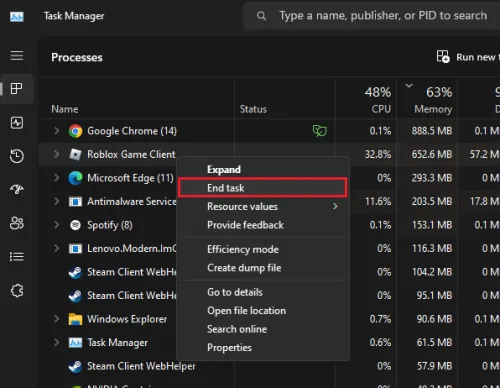Image resolution: width=500 pixels, height=388 pixels.
Task: Click the Windows Explorer memory value 90.6 MB
Action: pyautogui.click(x=434, y=319)
